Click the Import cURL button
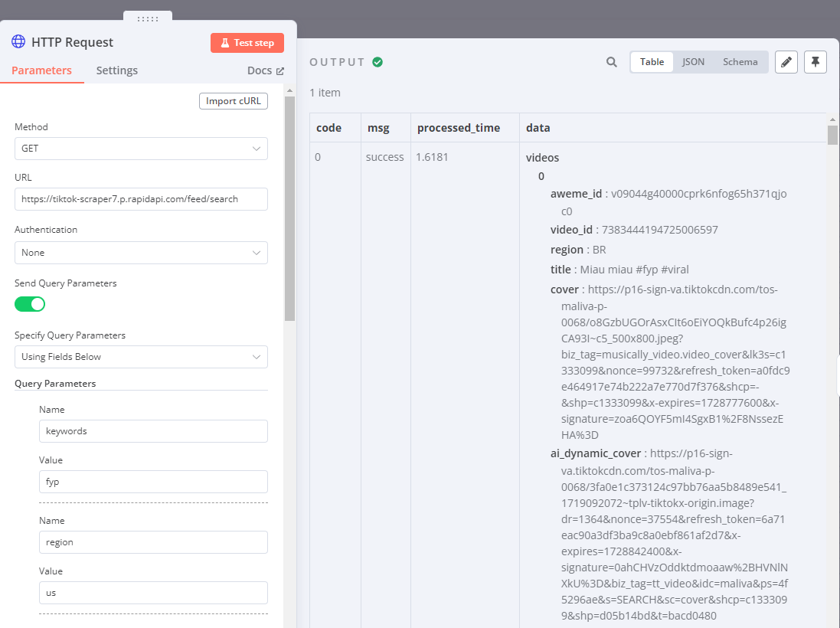 233,101
